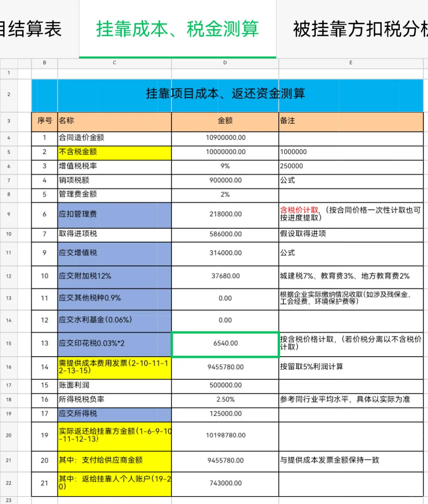Select the 参考同行业平均水平 note cell
The image size is (428, 504).
[x=351, y=400]
